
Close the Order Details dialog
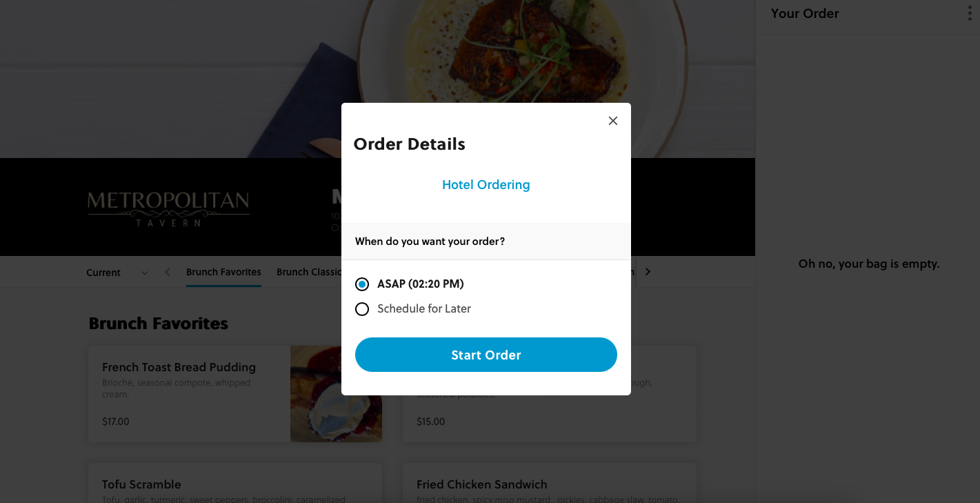point(612,121)
